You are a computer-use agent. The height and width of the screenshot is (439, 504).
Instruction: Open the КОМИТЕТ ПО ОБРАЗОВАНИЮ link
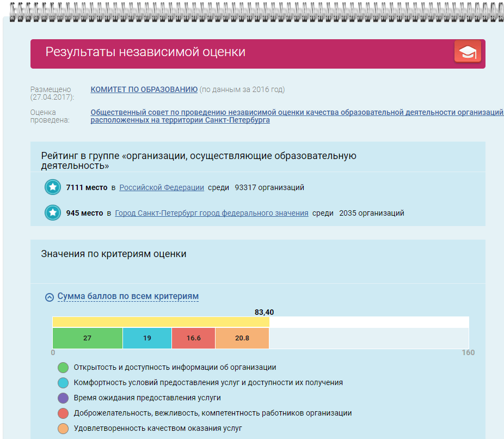144,89
